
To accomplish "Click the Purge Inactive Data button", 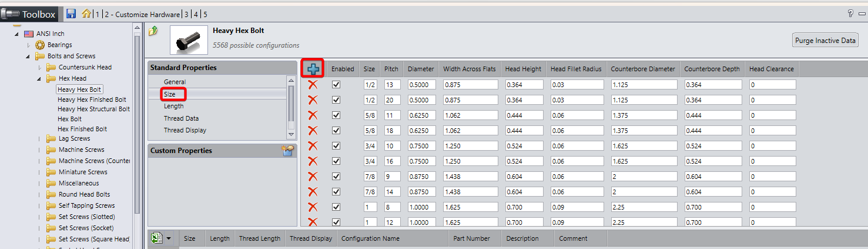I will [825, 41].
